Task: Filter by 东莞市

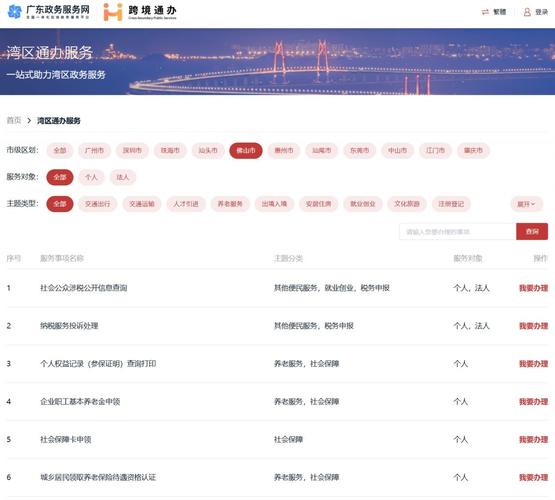Action: 360,150
